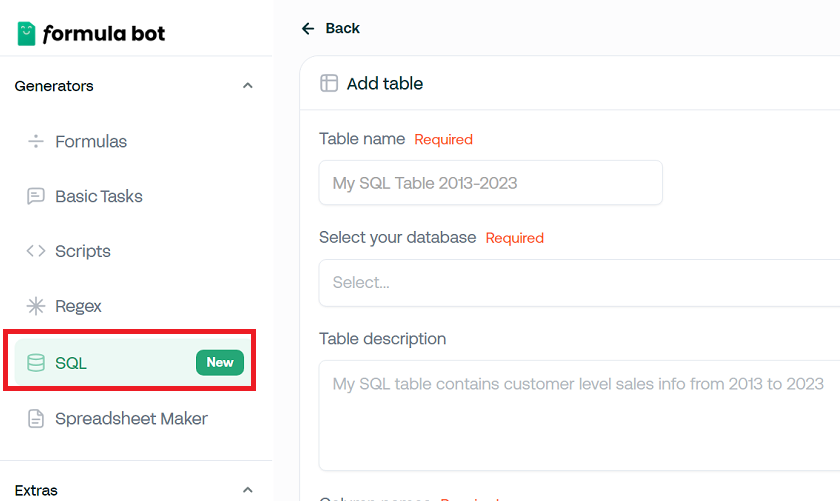
Task: Click the Back link
Action: coord(342,28)
